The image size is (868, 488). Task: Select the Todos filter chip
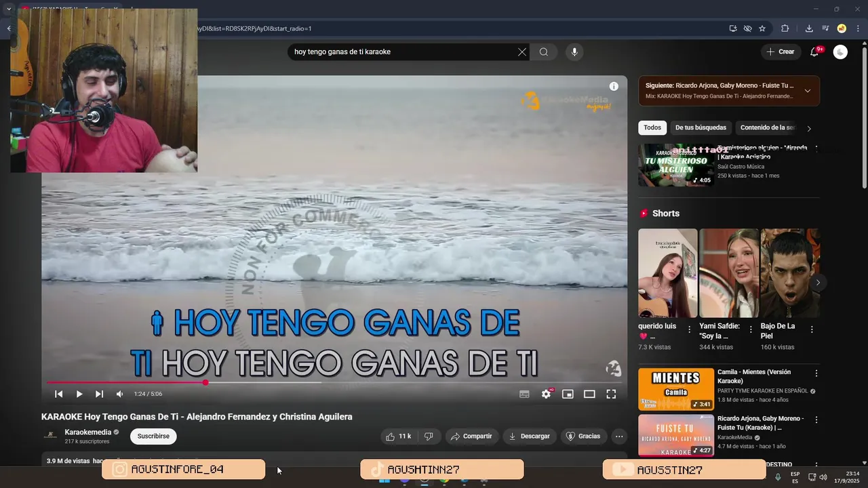pyautogui.click(x=652, y=127)
